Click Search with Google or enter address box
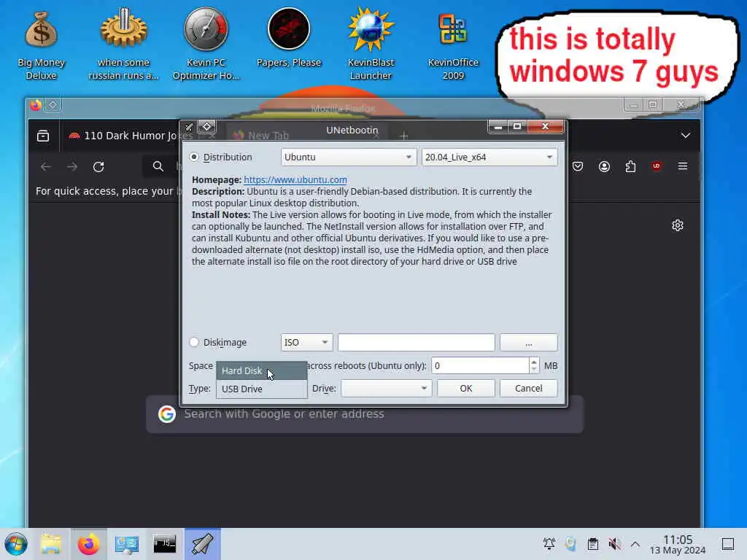The height and width of the screenshot is (560, 747). click(x=365, y=414)
